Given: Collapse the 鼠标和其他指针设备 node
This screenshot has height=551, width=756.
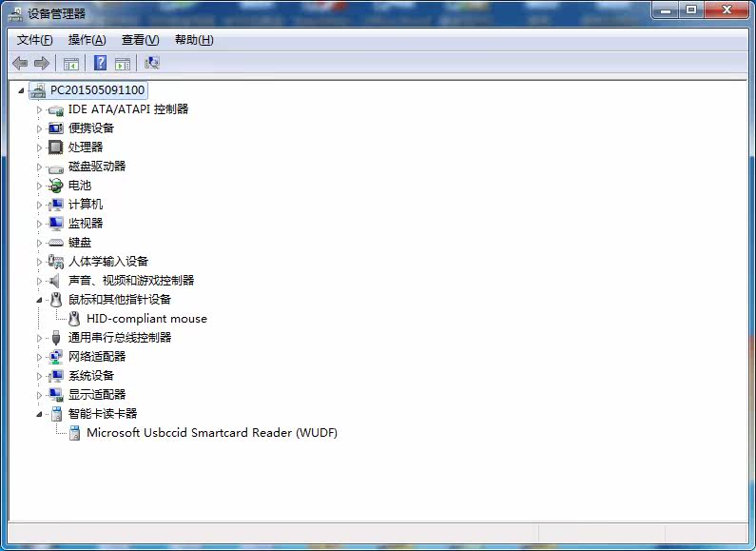Looking at the screenshot, I should tap(39, 300).
